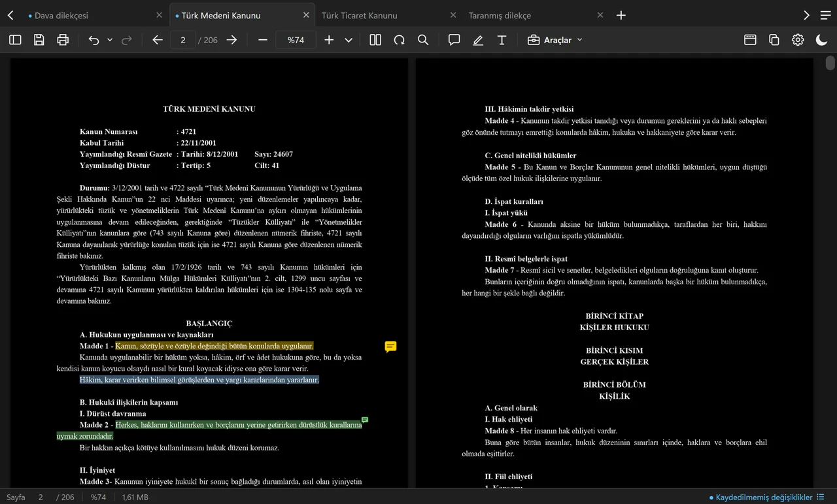Click the zoom field showing %74
837x504 pixels.
(x=296, y=40)
